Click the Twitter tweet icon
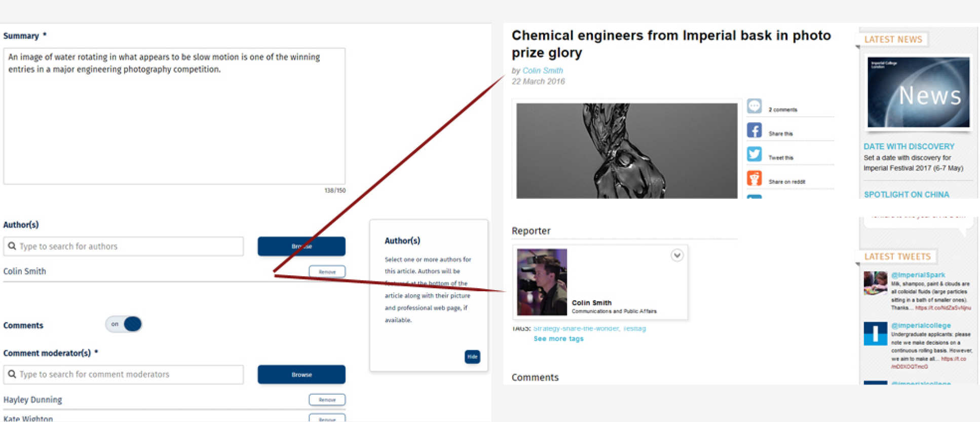980x422 pixels. (754, 154)
